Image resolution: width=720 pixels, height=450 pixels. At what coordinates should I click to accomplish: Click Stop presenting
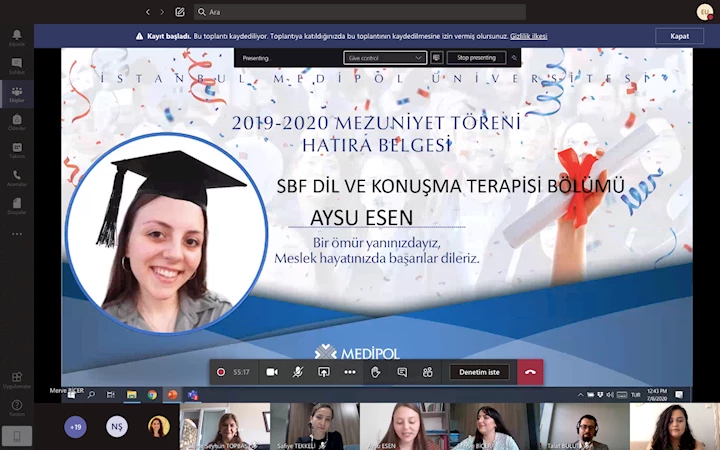pos(476,58)
